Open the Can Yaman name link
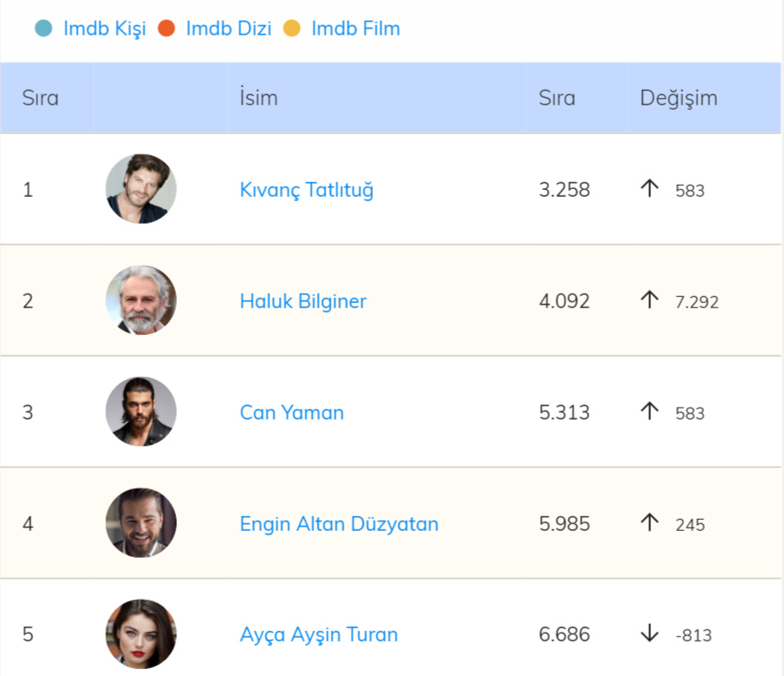Screen dimensions: 784x676 coord(292,413)
